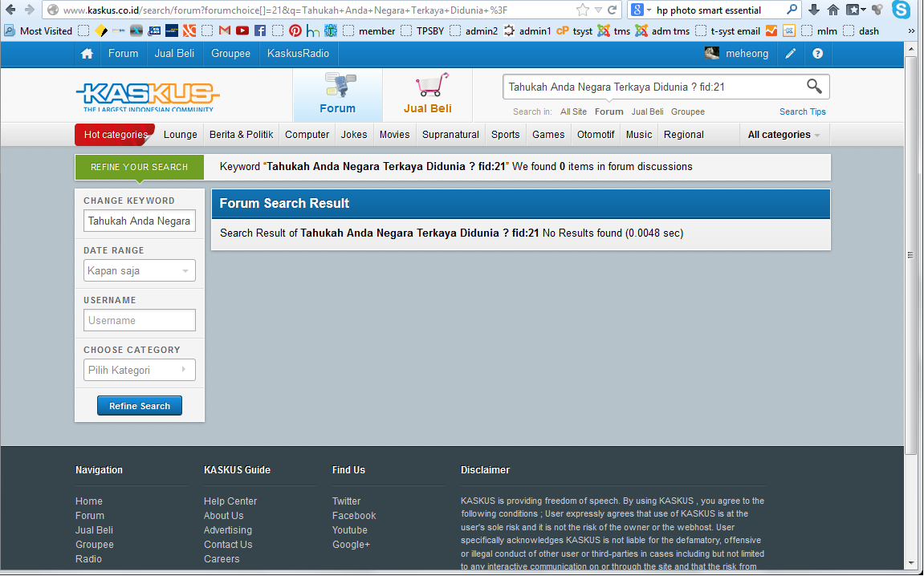
Task: Open the Facebook bookmark icon
Action: (x=260, y=30)
